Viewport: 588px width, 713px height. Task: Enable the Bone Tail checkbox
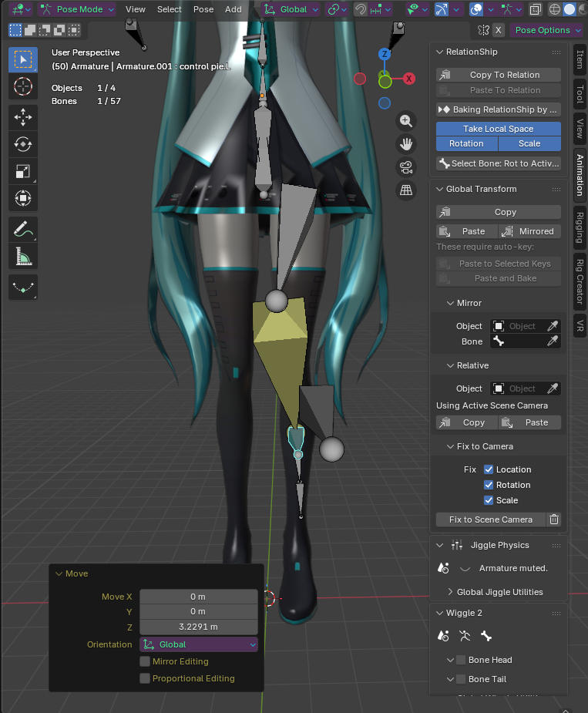(461, 679)
